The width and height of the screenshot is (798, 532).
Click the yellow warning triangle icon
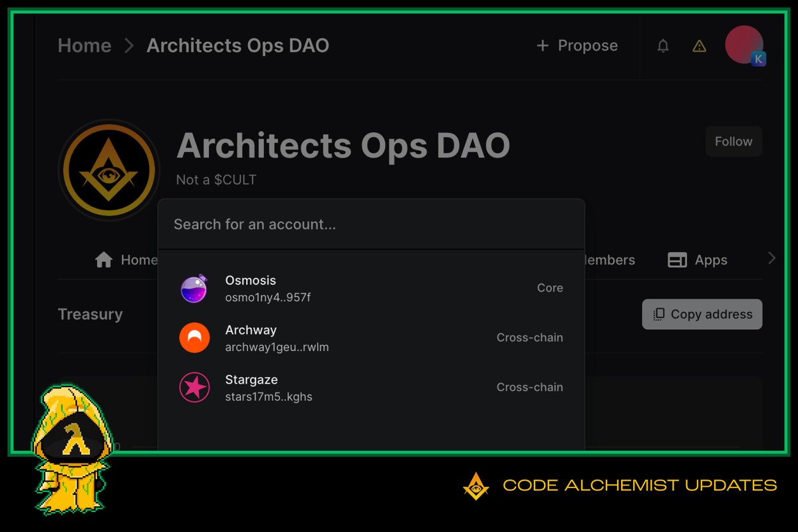click(699, 46)
